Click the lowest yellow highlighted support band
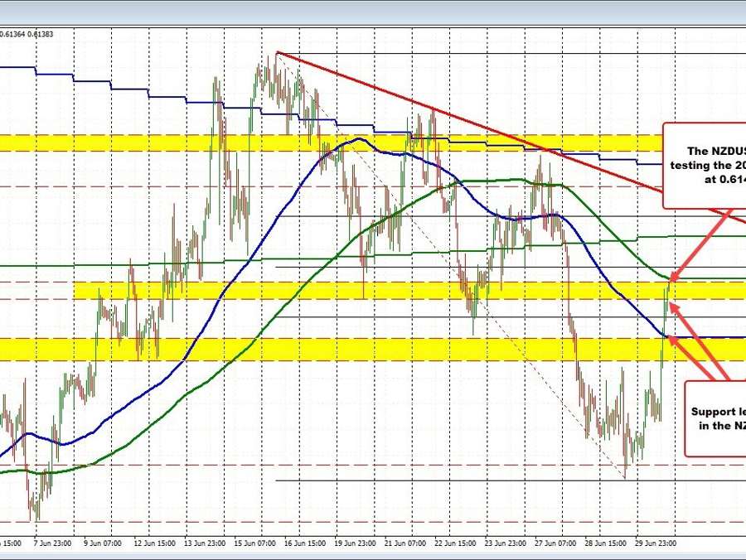The width and height of the screenshot is (746, 560). [332, 349]
